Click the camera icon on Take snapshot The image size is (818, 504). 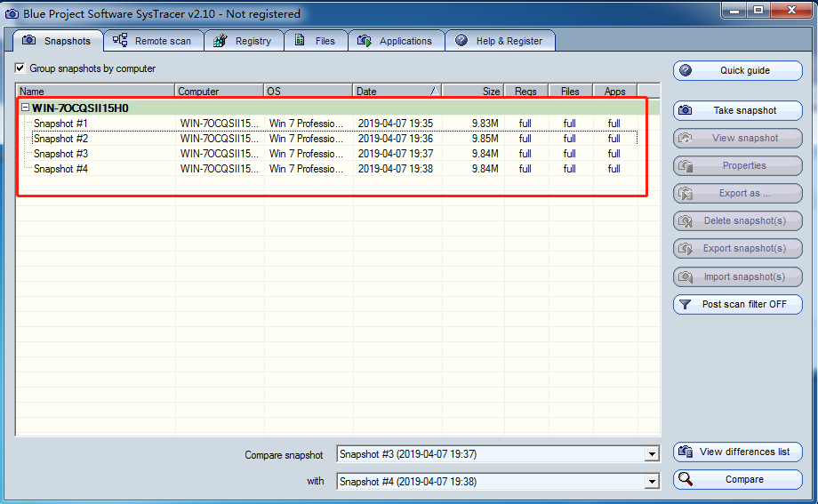686,110
